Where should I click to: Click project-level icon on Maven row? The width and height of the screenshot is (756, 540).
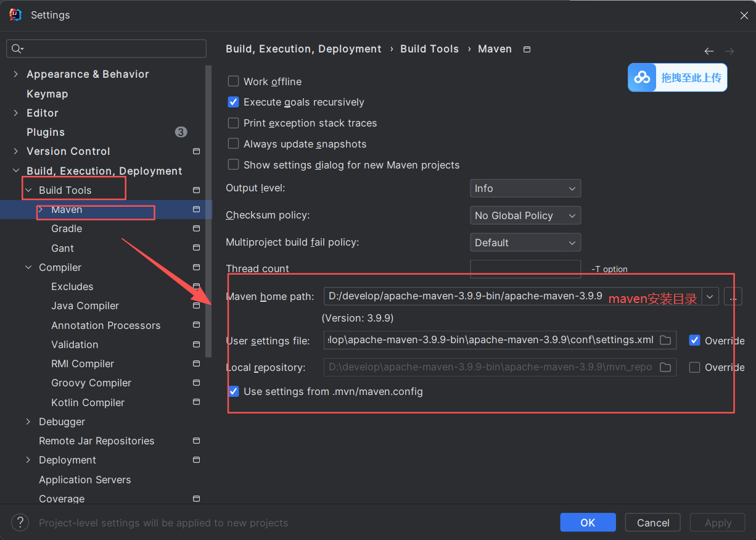click(x=196, y=209)
